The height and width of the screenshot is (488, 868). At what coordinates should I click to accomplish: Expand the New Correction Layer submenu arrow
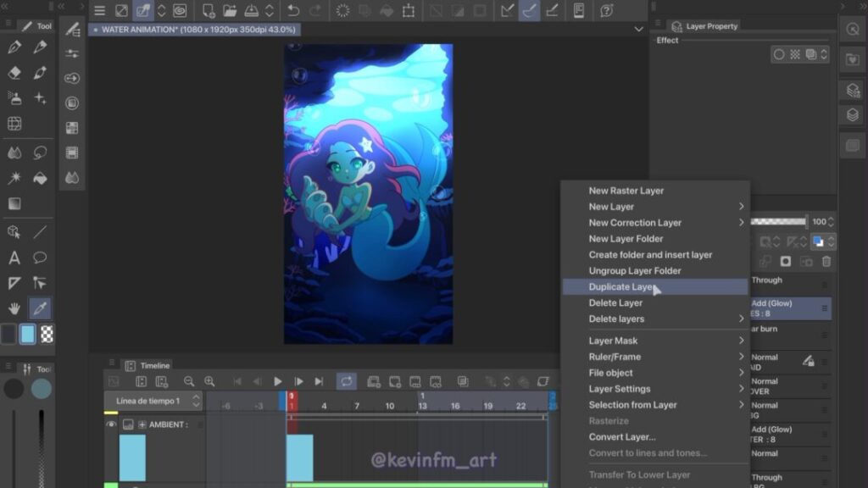click(x=741, y=223)
